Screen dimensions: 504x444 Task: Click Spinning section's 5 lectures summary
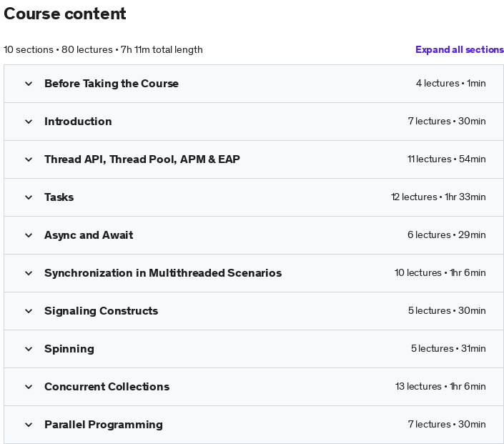[448, 349]
